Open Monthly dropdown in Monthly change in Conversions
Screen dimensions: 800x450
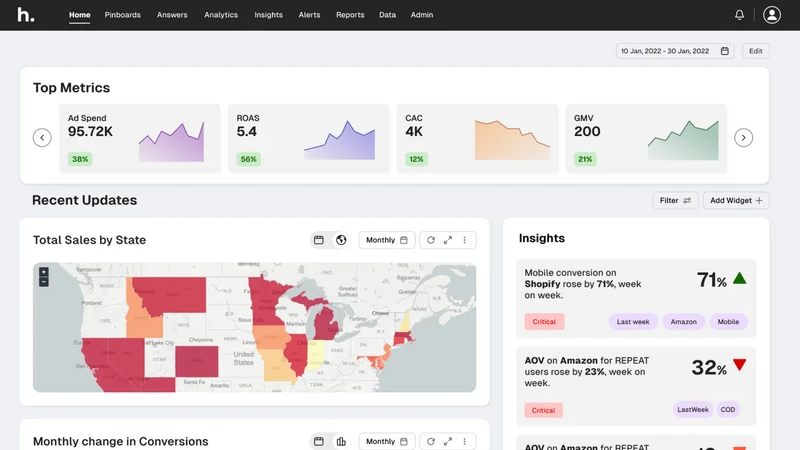coord(387,441)
